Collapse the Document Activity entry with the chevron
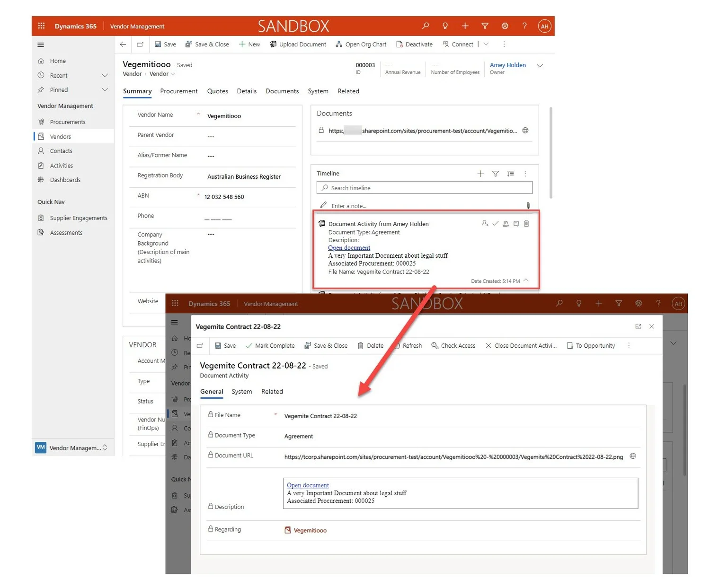Screen dimensions: 710x588 coord(526,281)
